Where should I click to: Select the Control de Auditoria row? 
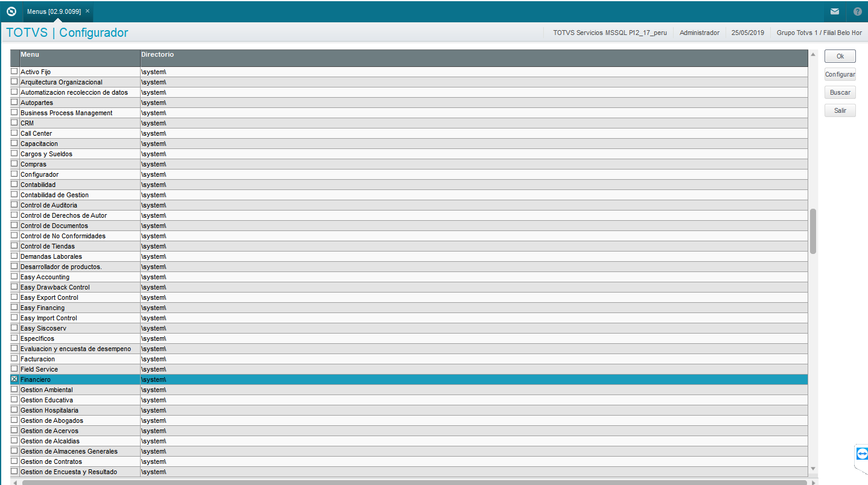(x=409, y=205)
